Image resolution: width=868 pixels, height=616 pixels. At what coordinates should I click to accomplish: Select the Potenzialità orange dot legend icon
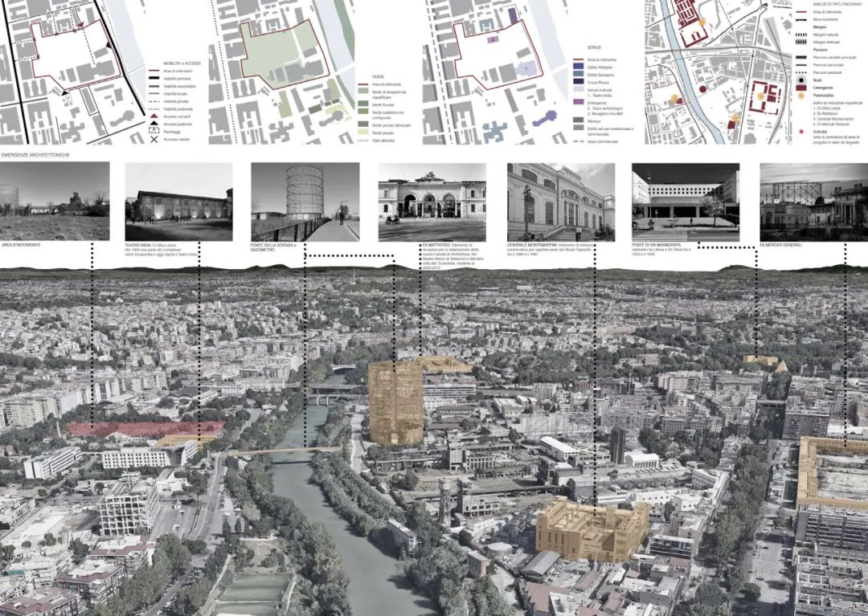pos(800,94)
